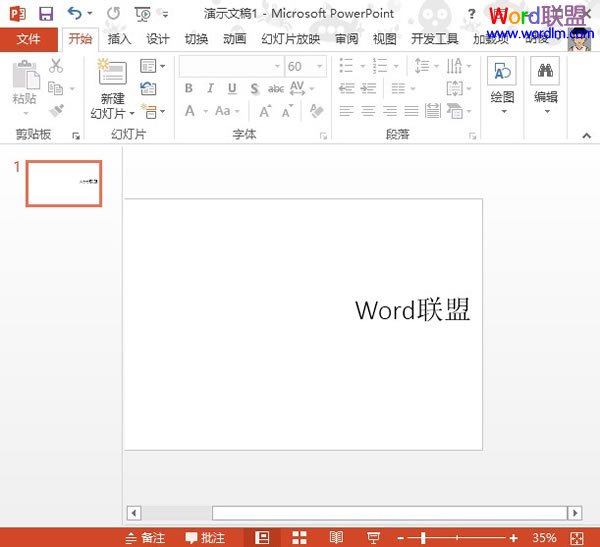The height and width of the screenshot is (547, 600).
Task: Open the 幻灯片放映 (Slide Show) tab
Action: coord(290,39)
